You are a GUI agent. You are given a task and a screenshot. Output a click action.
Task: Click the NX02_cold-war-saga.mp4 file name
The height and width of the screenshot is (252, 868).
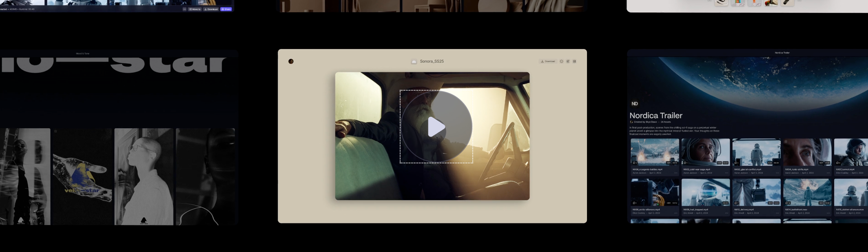click(x=697, y=169)
